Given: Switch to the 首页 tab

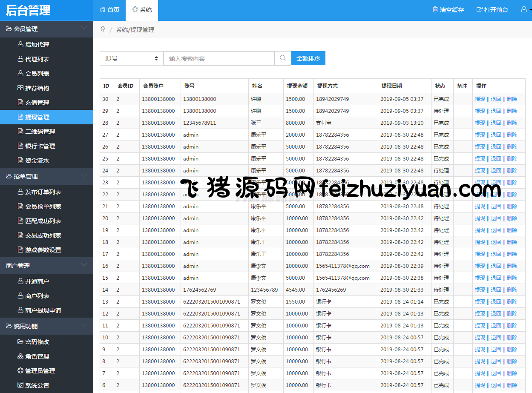Looking at the screenshot, I should click(109, 10).
